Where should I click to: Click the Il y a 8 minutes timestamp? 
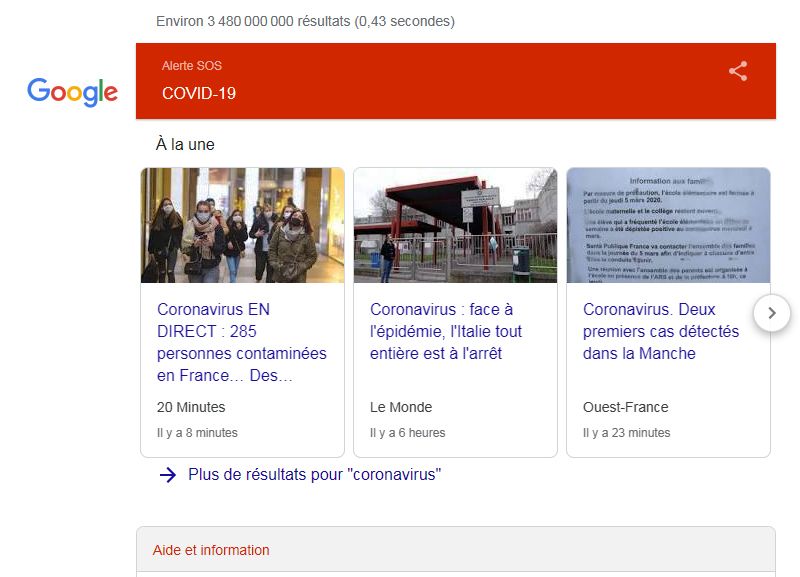point(197,433)
